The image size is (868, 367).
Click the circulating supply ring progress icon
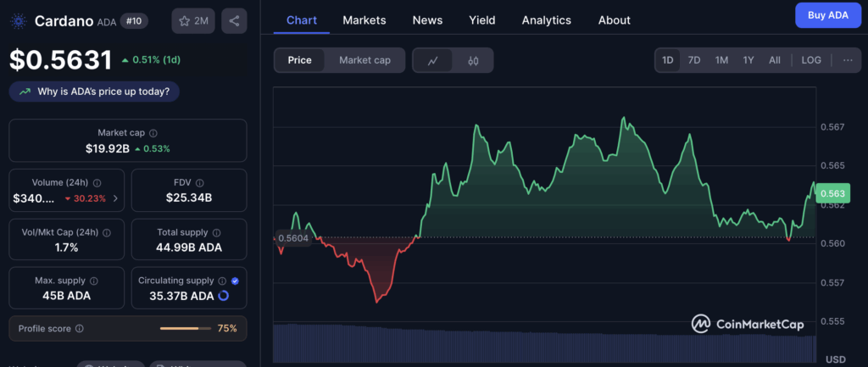pyautogui.click(x=224, y=296)
